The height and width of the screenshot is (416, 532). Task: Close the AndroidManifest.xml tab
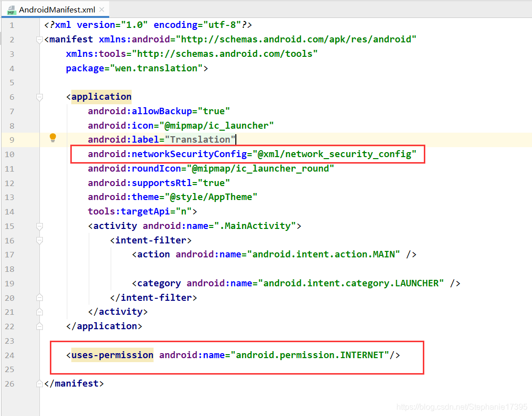coord(101,9)
